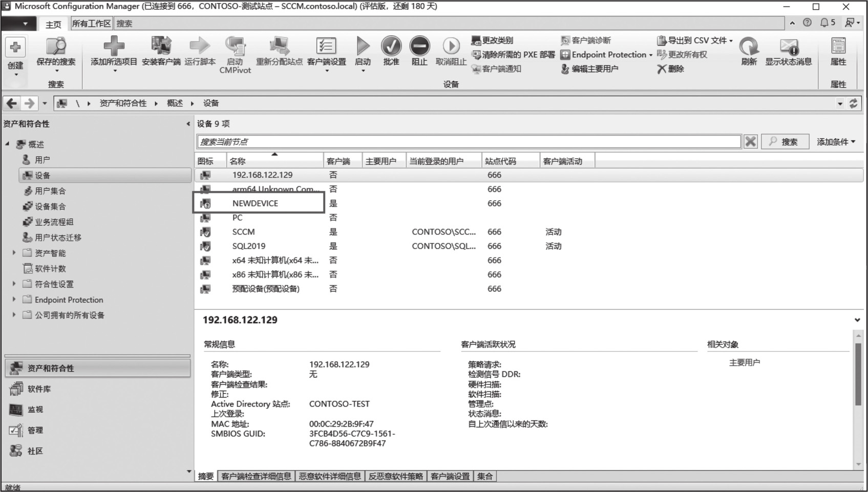Click the Approve (批准) checkmark icon

click(x=391, y=46)
